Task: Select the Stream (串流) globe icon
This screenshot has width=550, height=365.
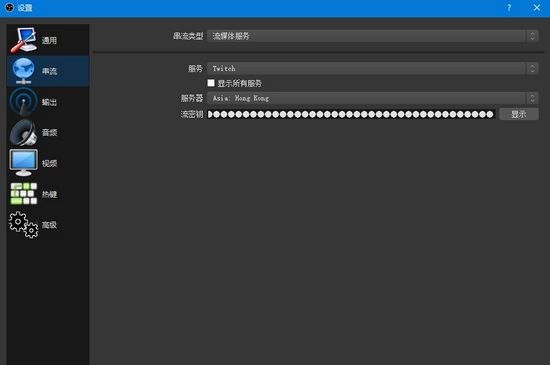Action: (24, 71)
